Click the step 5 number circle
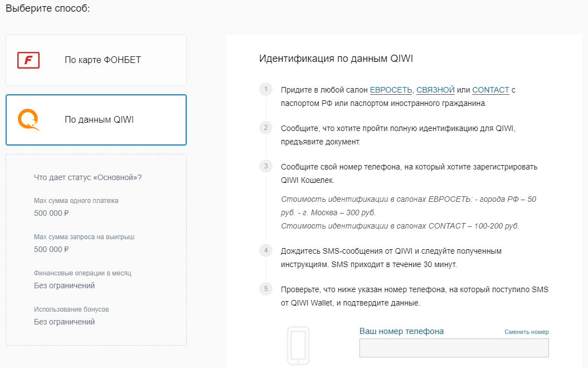 (266, 289)
